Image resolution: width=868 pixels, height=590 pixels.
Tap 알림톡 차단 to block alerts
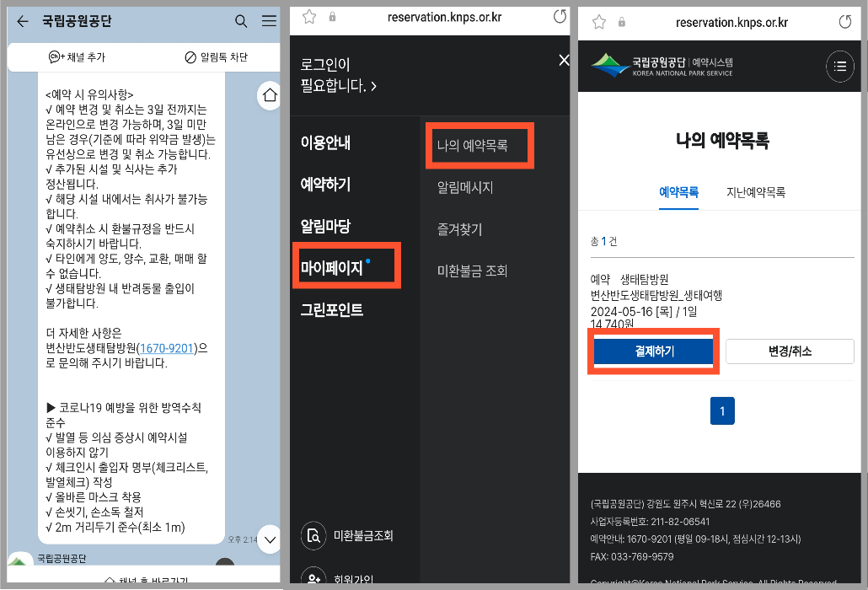(x=216, y=57)
